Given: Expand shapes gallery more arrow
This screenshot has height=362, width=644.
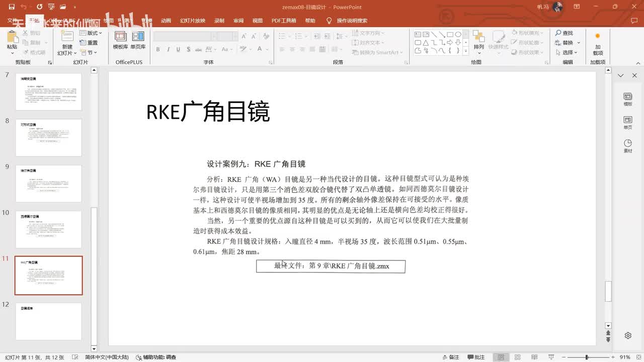Looking at the screenshot, I should (466, 51).
